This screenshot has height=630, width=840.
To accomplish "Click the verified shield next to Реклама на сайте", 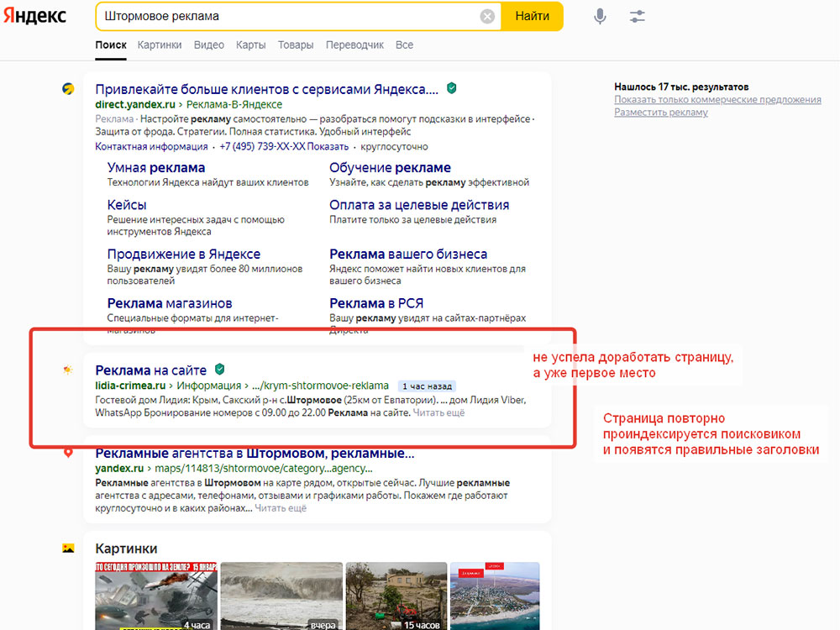I will point(219,369).
